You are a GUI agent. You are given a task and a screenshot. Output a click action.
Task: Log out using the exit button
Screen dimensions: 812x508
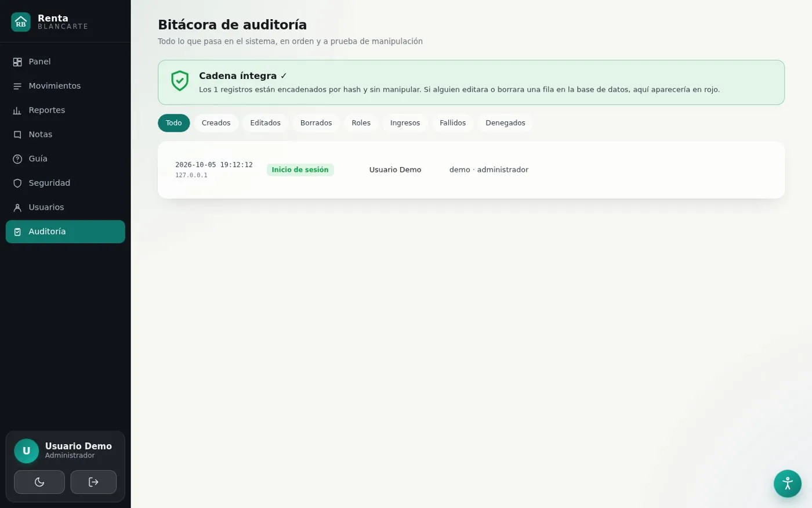pos(93,482)
